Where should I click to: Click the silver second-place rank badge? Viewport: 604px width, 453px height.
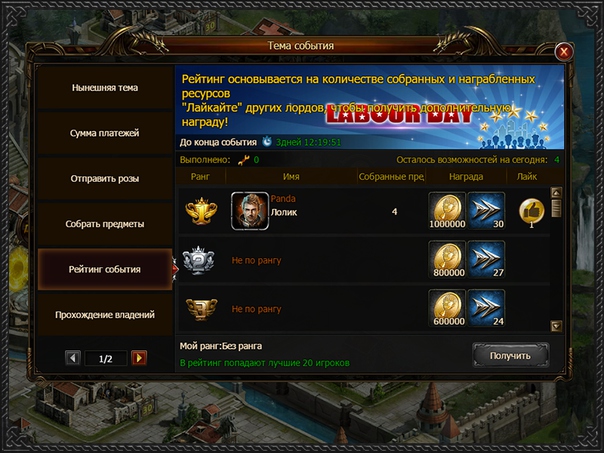[x=198, y=260]
